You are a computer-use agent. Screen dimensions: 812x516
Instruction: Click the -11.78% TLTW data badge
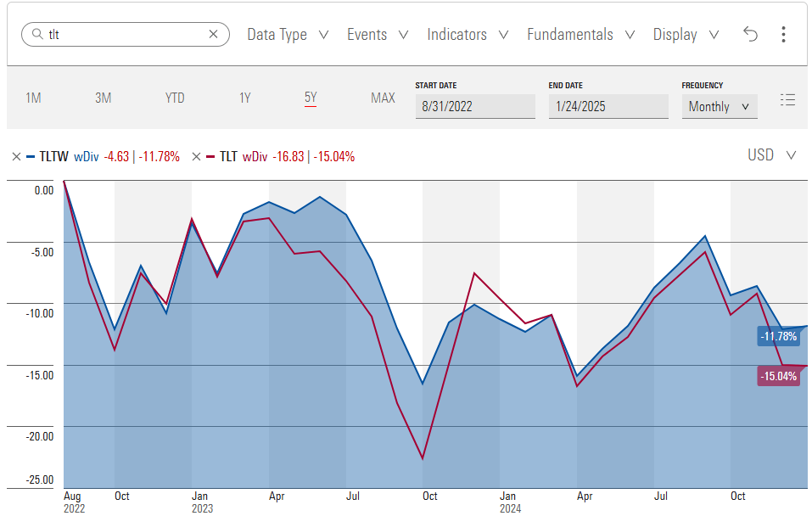tap(778, 336)
